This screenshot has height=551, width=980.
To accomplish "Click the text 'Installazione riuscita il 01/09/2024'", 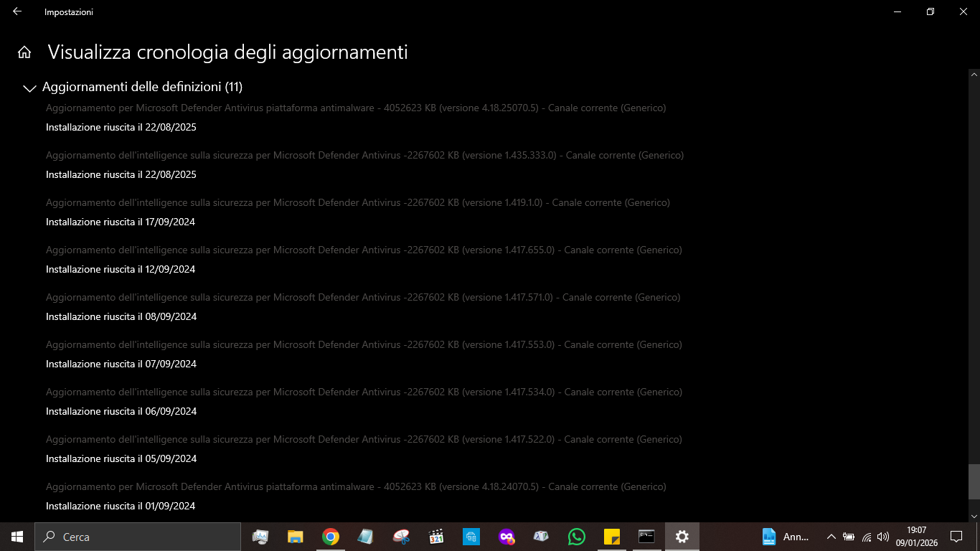I will [x=121, y=506].
